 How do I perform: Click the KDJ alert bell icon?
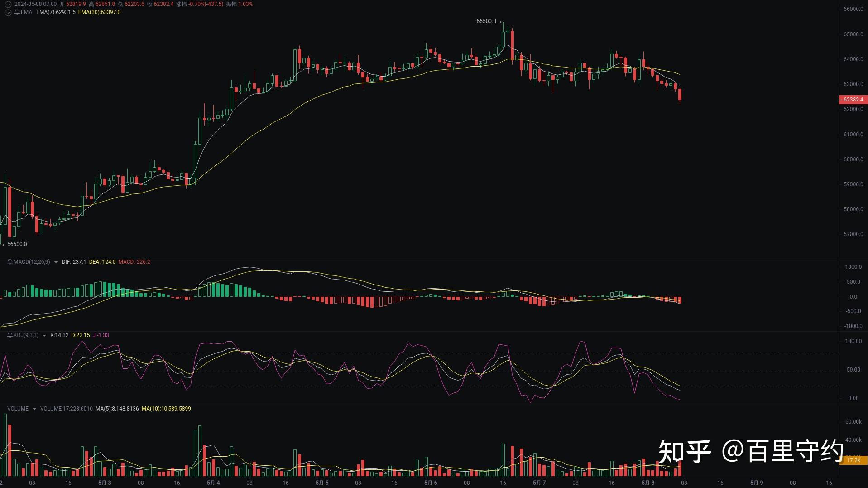coord(10,335)
